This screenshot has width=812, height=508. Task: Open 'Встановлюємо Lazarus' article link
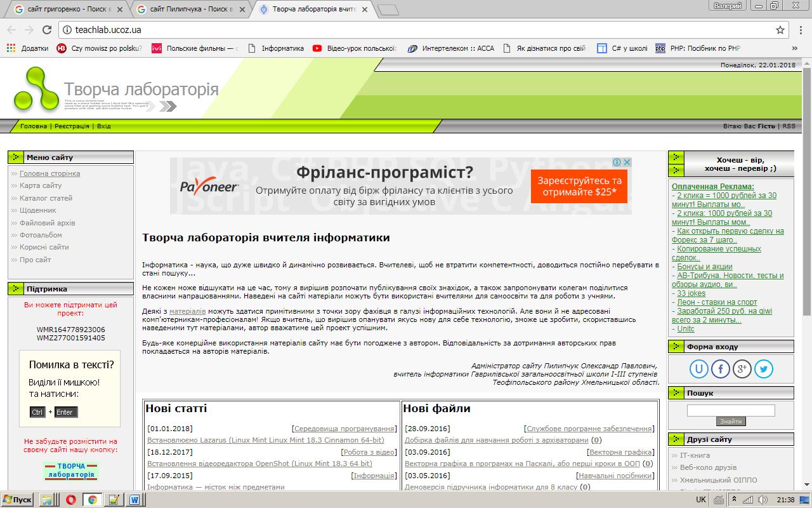click(266, 440)
